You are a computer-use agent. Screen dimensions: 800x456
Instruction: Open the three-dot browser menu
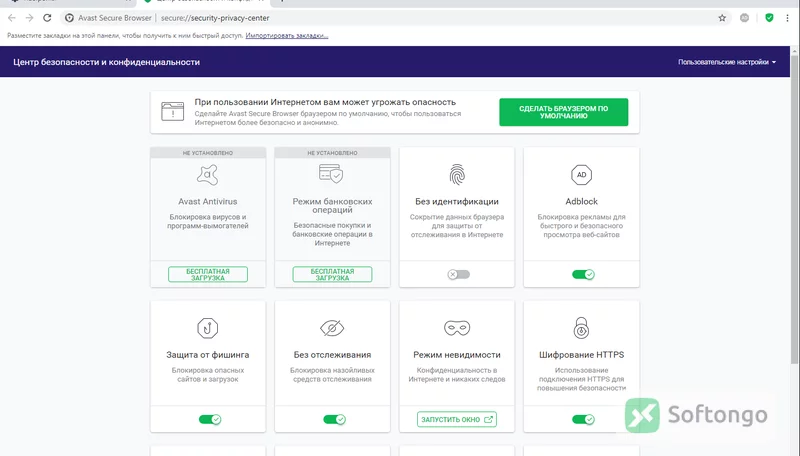[787, 18]
